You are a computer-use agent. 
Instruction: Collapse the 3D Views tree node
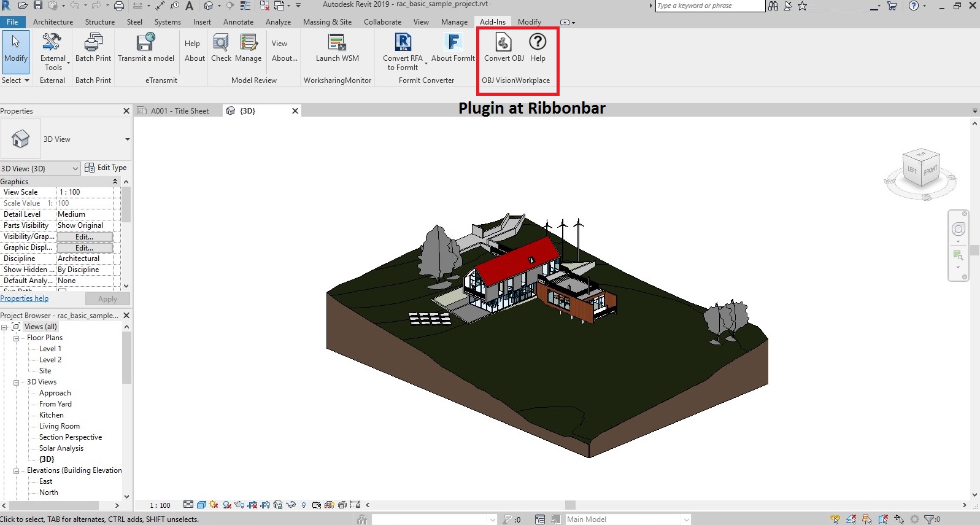[17, 383]
